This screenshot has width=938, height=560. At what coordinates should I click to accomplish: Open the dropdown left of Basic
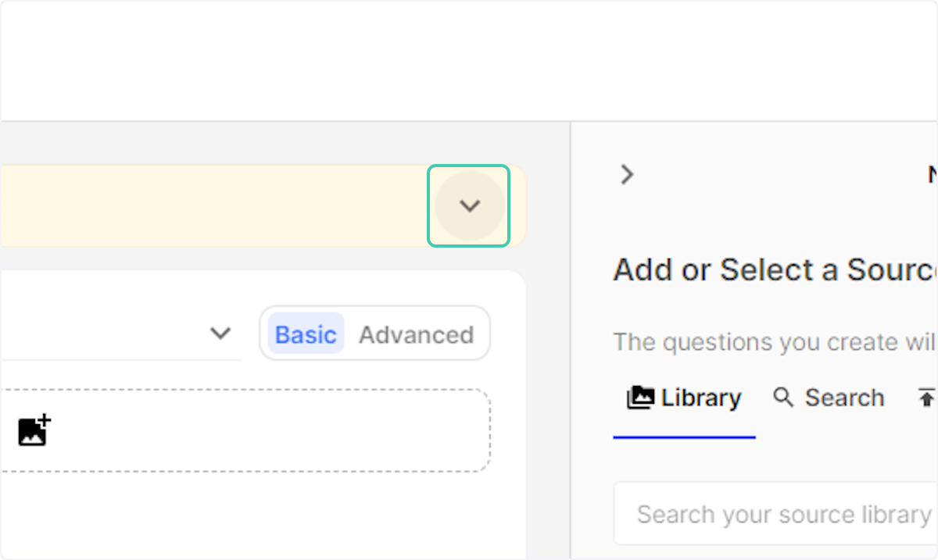tap(220, 334)
